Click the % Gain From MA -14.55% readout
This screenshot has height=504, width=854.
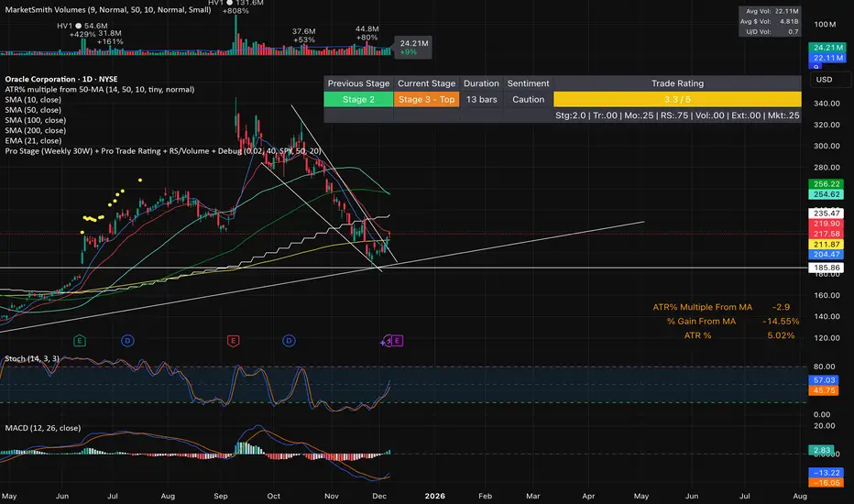click(732, 322)
